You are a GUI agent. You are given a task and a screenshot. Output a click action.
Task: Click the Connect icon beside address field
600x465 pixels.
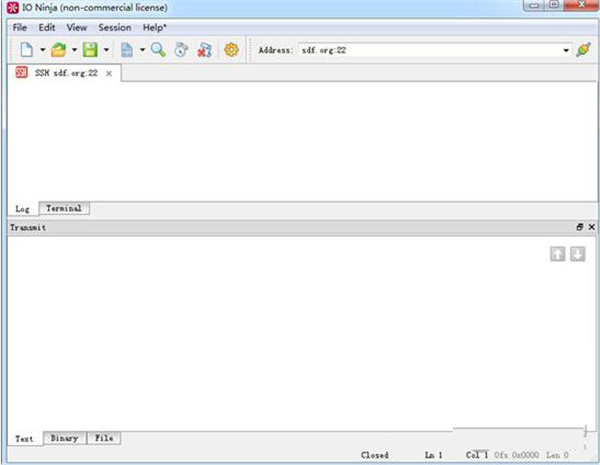click(583, 49)
